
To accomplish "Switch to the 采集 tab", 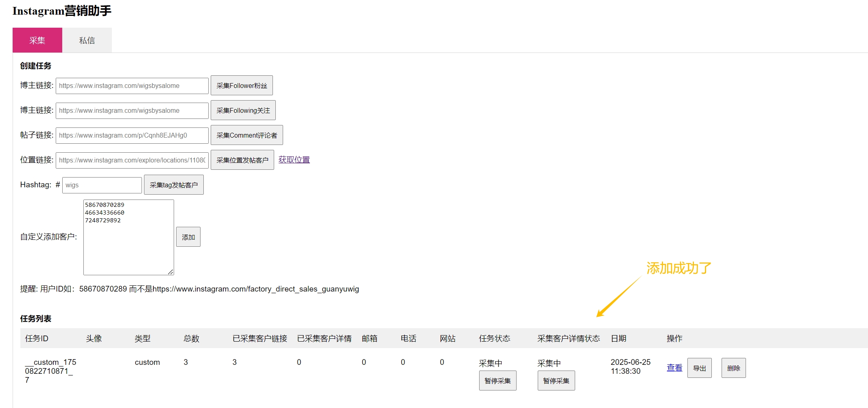I will [x=37, y=40].
